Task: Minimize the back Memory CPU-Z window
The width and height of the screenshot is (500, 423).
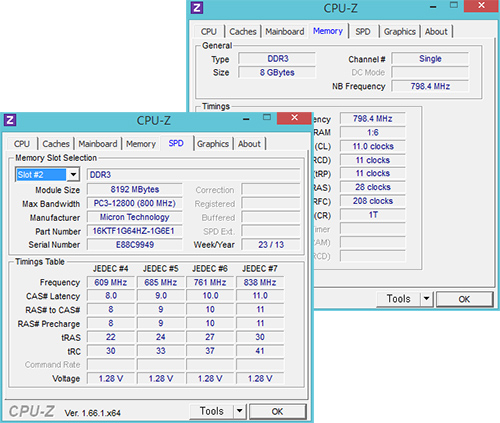Action: tap(433, 6)
